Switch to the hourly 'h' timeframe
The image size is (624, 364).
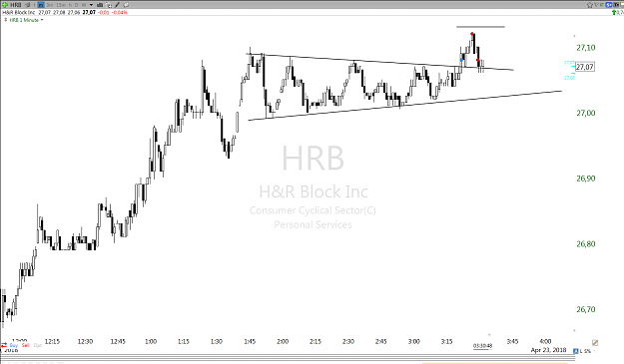pos(70,5)
